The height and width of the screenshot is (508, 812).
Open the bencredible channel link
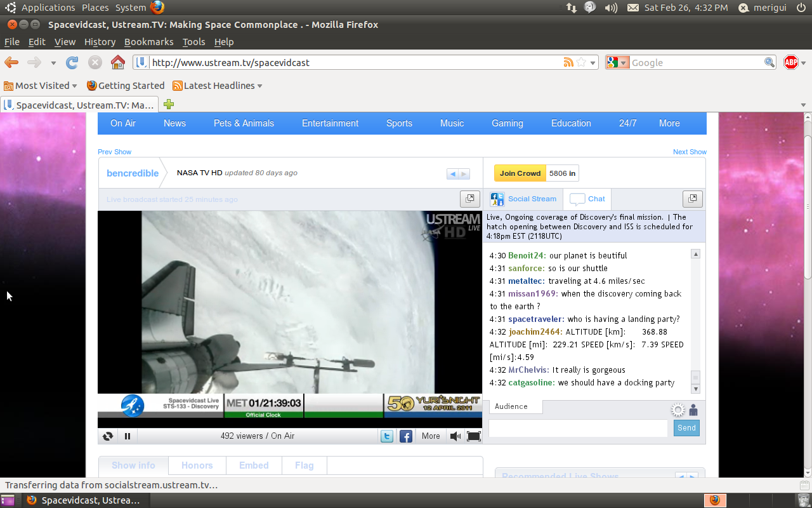coord(133,173)
